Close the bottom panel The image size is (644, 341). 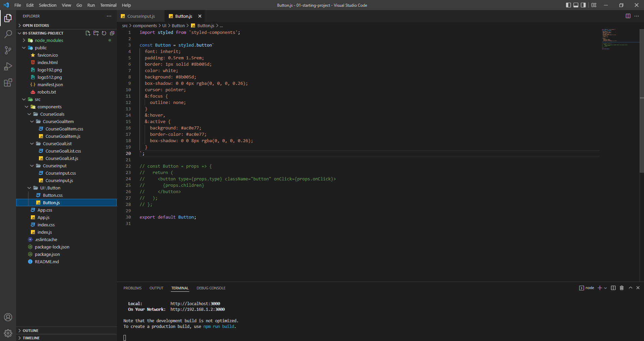638,288
